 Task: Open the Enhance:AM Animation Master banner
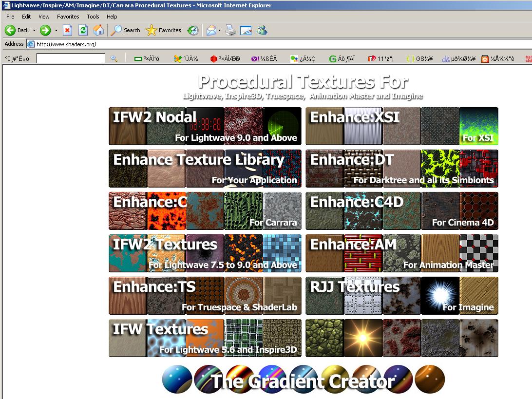402,253
